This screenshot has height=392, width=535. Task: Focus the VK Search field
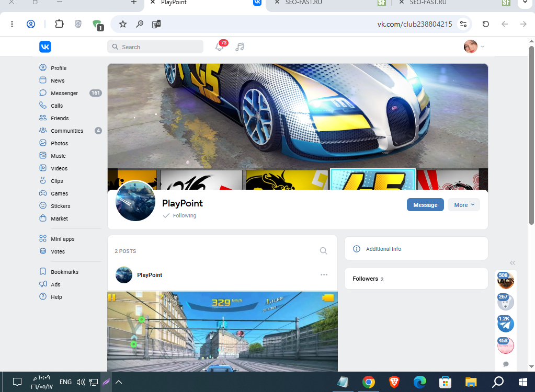click(155, 47)
